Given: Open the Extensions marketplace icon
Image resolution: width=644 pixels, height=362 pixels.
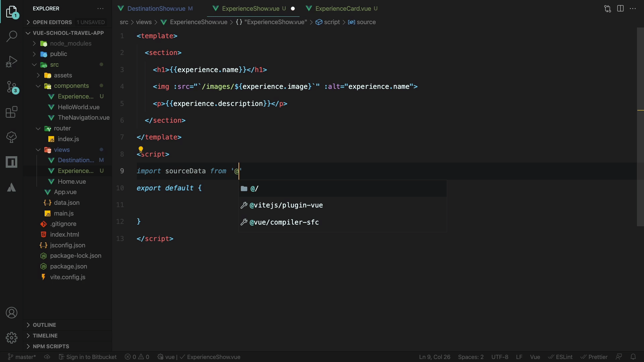Looking at the screenshot, I should click(x=12, y=112).
